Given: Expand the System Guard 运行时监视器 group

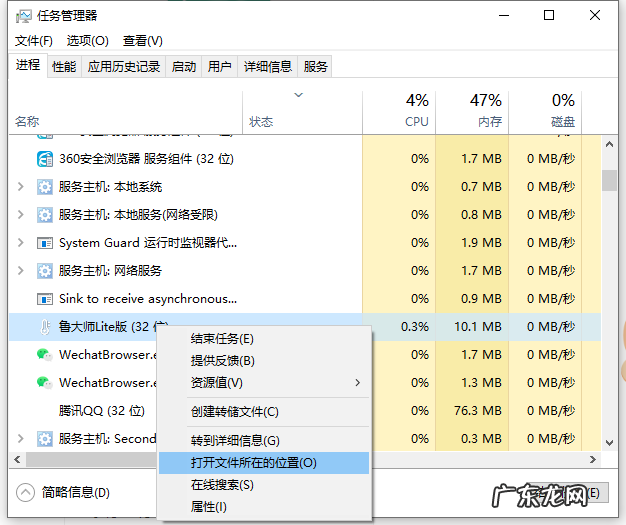Looking at the screenshot, I should (x=21, y=242).
